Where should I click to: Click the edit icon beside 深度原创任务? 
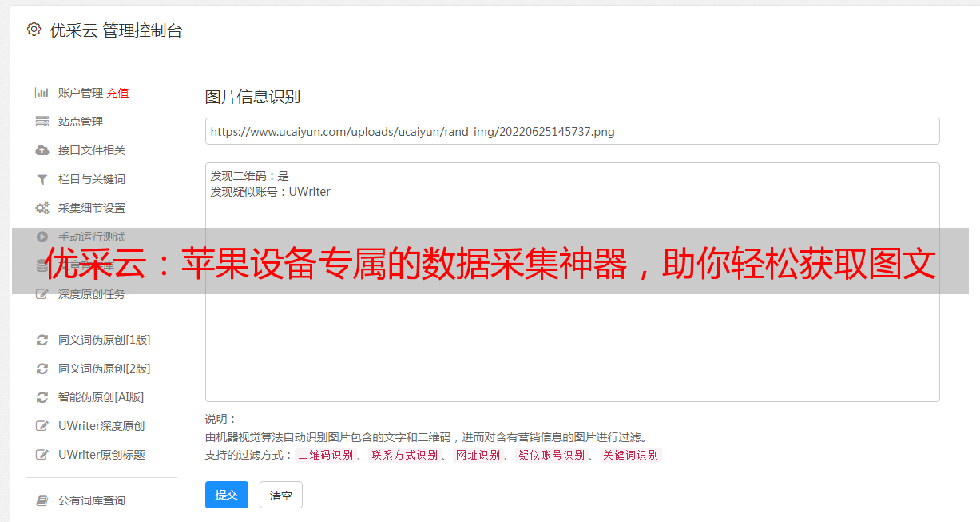[x=42, y=294]
